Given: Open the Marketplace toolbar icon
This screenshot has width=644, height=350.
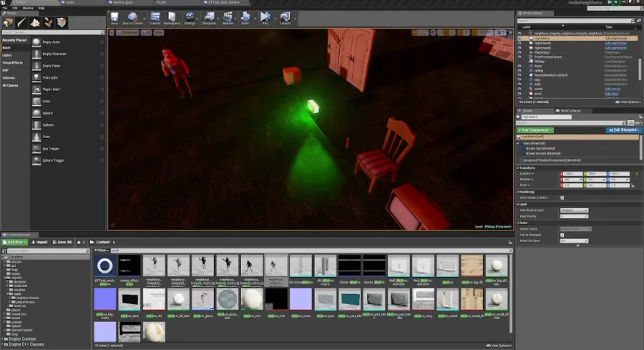Looking at the screenshot, I should pyautogui.click(x=172, y=18).
